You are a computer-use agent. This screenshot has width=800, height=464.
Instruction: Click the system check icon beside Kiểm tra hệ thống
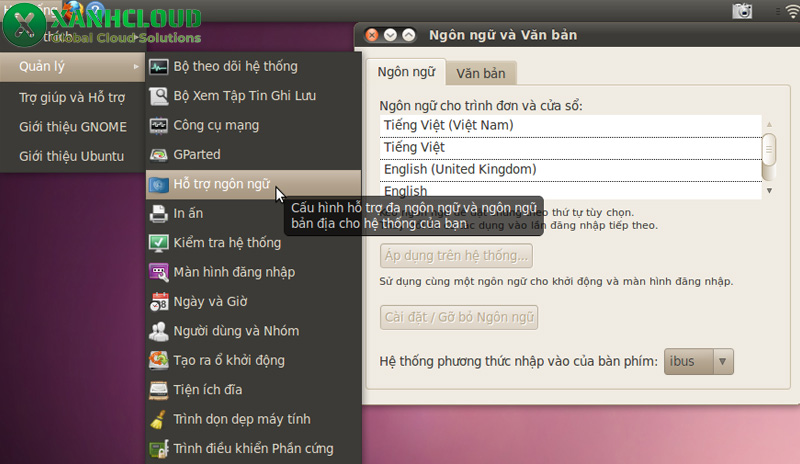158,243
